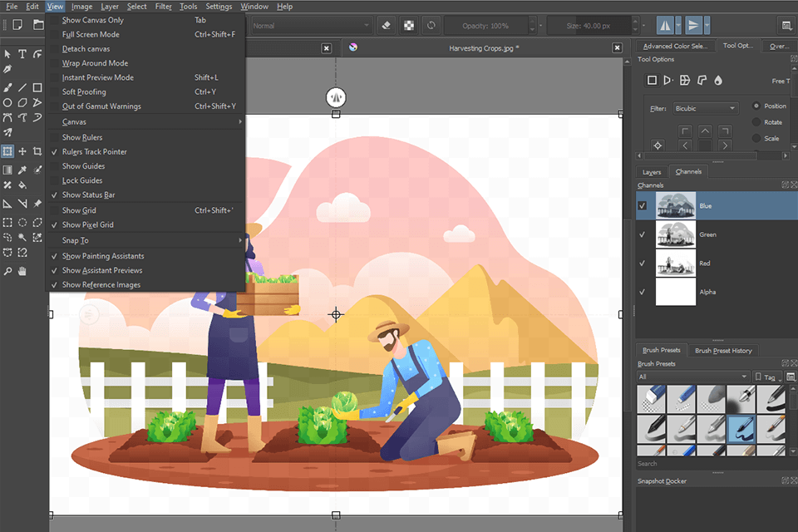Select the Rotate radio button
This screenshot has width=798, height=532.
pos(756,122)
